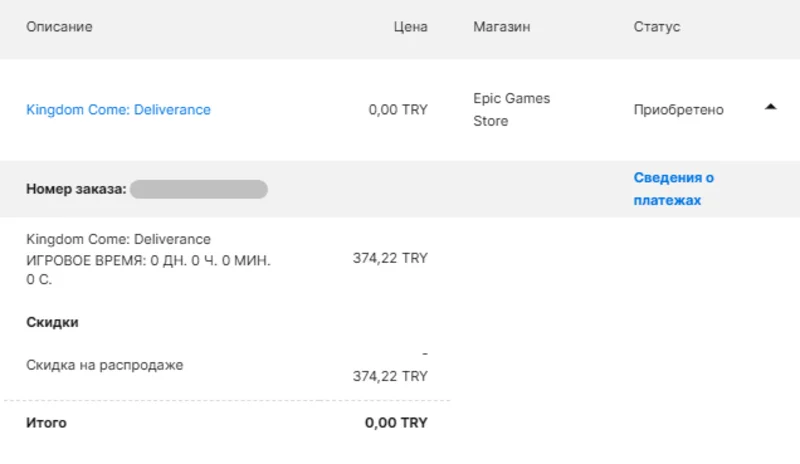Click the negative 374,22 TRY discount amount
Viewport: 800px width, 464px height.
390,376
